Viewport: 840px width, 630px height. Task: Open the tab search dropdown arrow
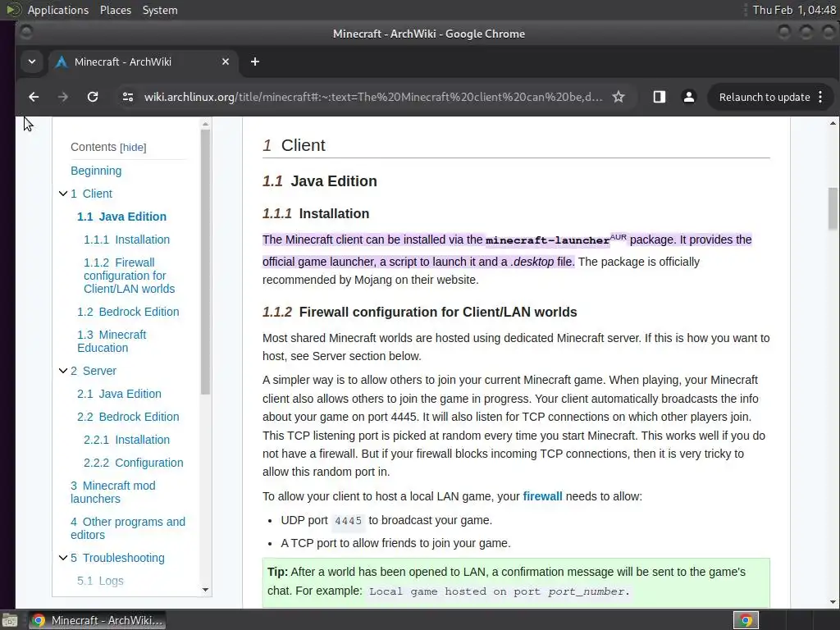click(x=32, y=62)
